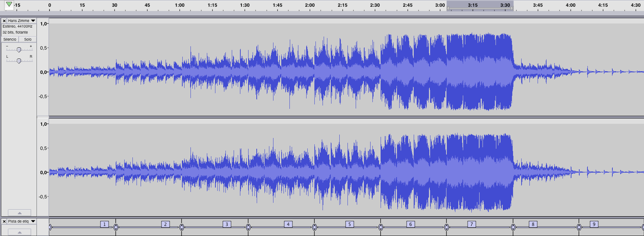The image size is (644, 236).
Task: Click the 2:00 mark on the timeline ruler
Action: [310, 5]
